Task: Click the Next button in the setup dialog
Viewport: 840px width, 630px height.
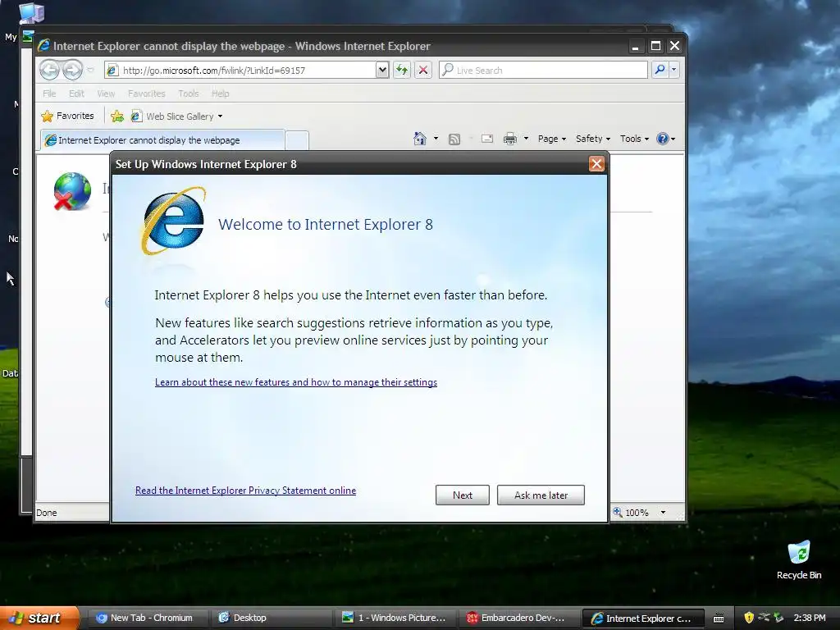Action: (463, 495)
